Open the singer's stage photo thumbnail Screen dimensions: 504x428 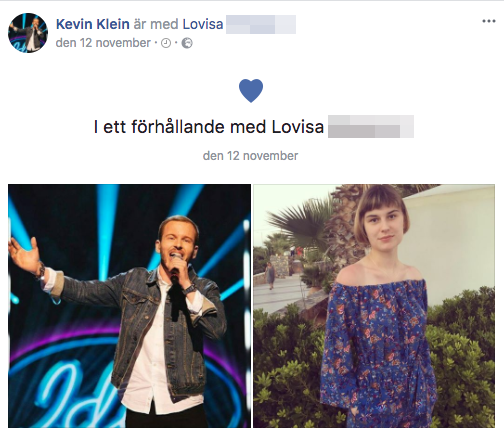point(129,306)
